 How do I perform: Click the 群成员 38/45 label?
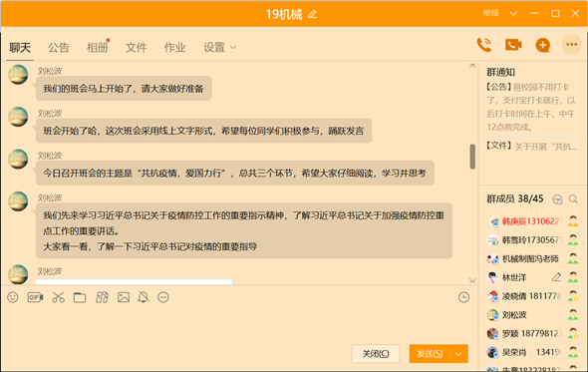coord(515,198)
